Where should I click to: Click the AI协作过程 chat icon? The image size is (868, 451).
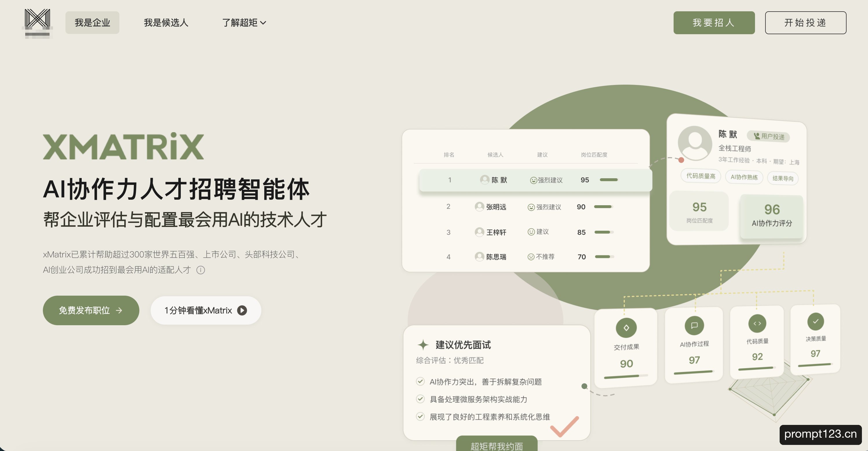(x=694, y=325)
